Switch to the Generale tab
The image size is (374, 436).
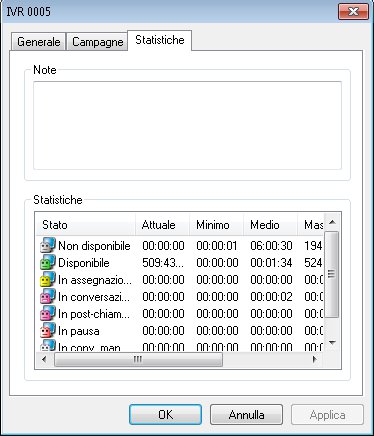(38, 42)
